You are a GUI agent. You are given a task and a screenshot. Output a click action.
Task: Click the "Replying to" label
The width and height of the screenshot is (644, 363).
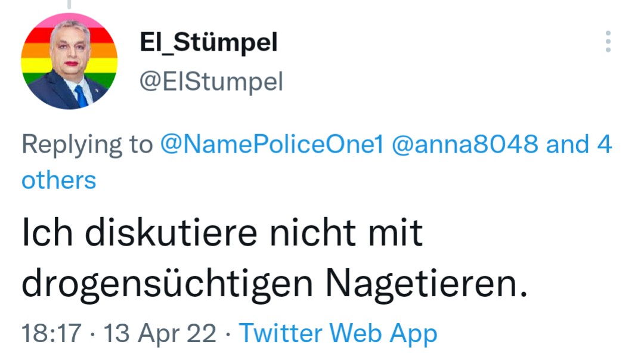point(86,144)
